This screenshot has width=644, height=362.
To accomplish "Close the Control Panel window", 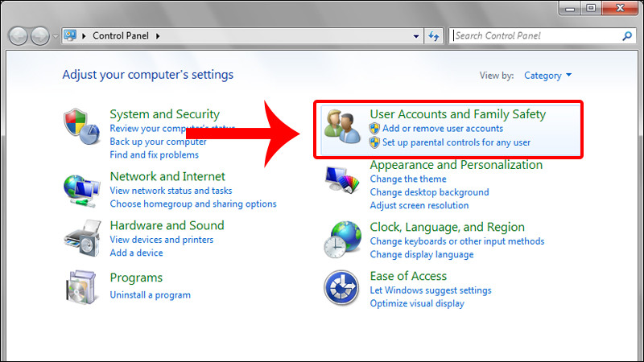I will point(620,8).
